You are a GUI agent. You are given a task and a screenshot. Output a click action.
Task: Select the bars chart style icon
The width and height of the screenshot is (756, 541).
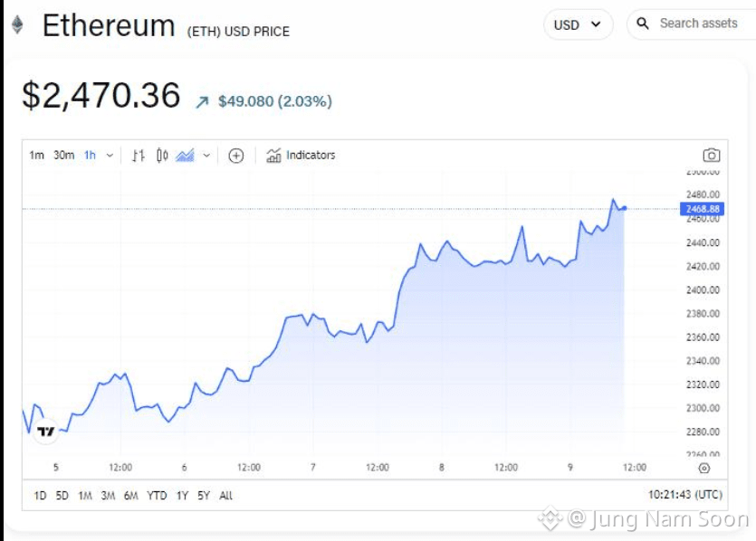pyautogui.click(x=139, y=156)
